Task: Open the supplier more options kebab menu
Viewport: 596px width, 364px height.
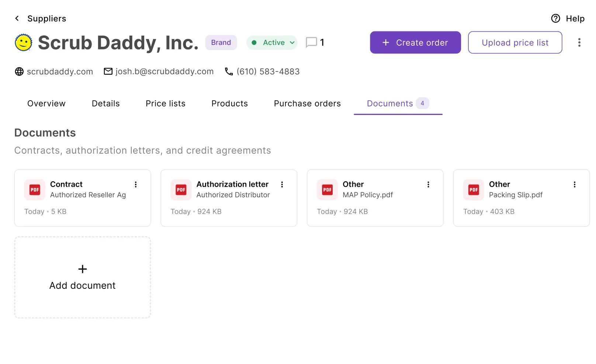Action: (x=579, y=42)
